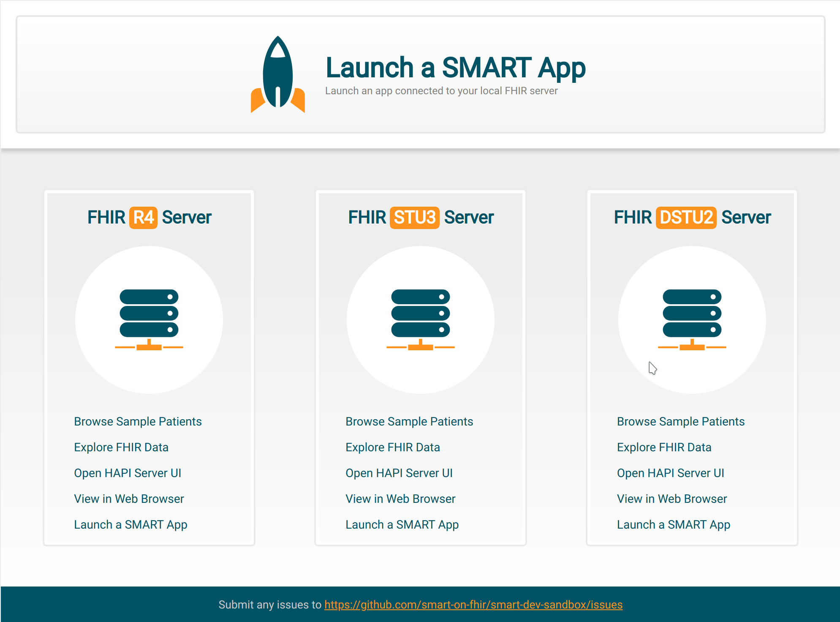The height and width of the screenshot is (622, 840).
Task: Open HAPI Server UI for R4
Action: (x=128, y=473)
